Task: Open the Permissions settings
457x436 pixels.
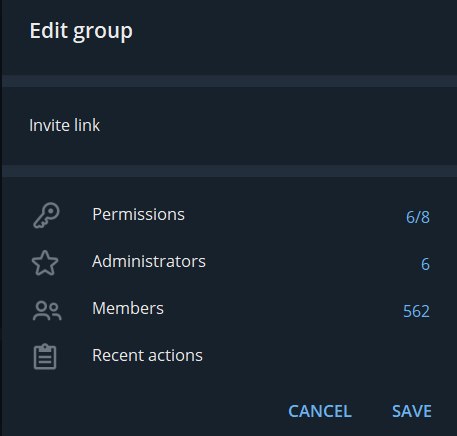Action: point(229,215)
